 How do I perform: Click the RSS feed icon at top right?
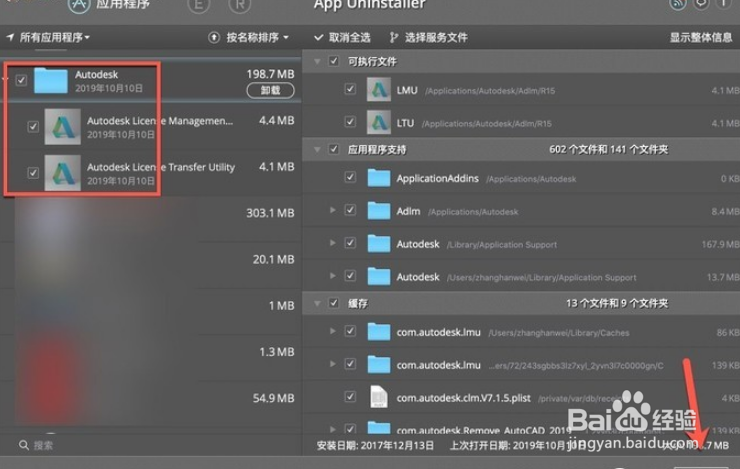tap(678, 4)
